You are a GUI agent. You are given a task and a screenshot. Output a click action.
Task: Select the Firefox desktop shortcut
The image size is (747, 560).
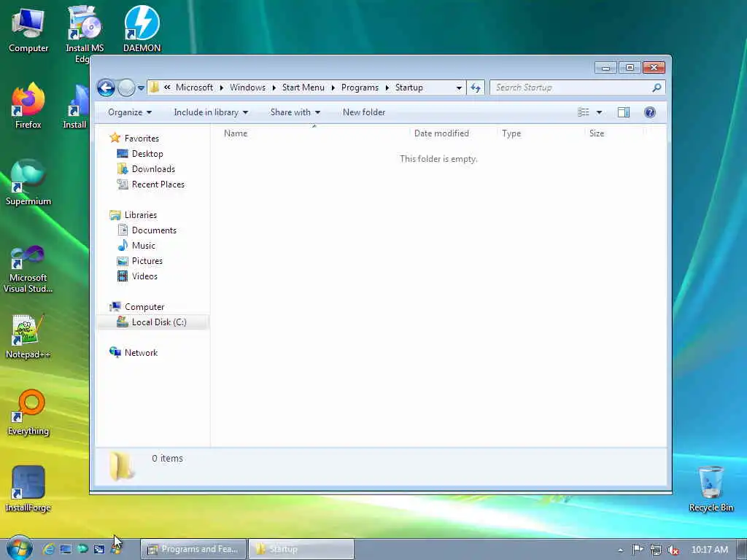tap(28, 106)
